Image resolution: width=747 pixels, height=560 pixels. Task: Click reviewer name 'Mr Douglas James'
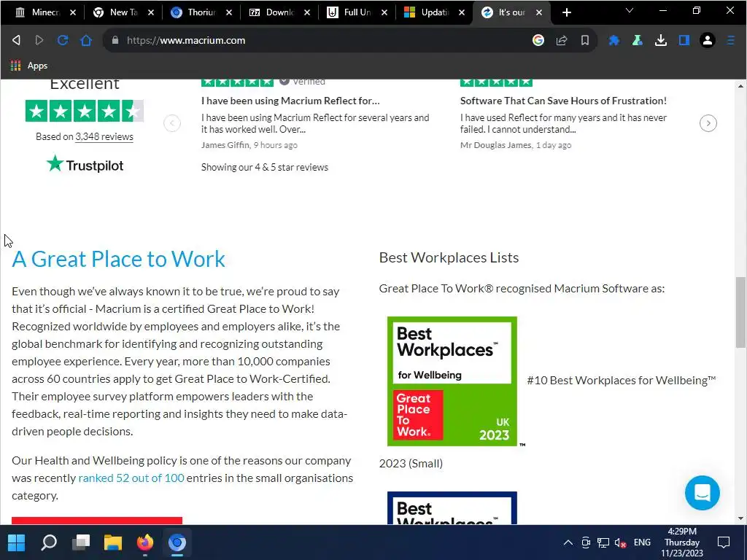495,145
